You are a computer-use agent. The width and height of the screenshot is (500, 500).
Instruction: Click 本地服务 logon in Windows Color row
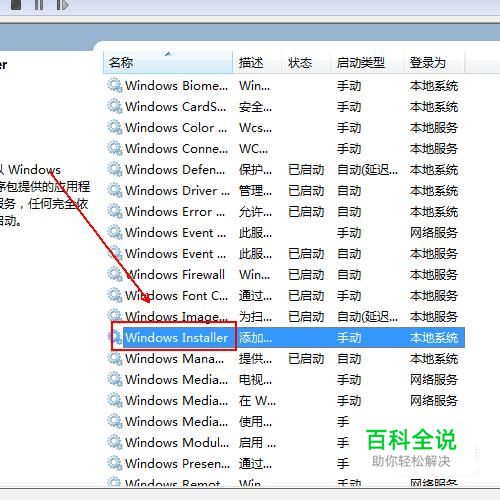[x=434, y=127]
